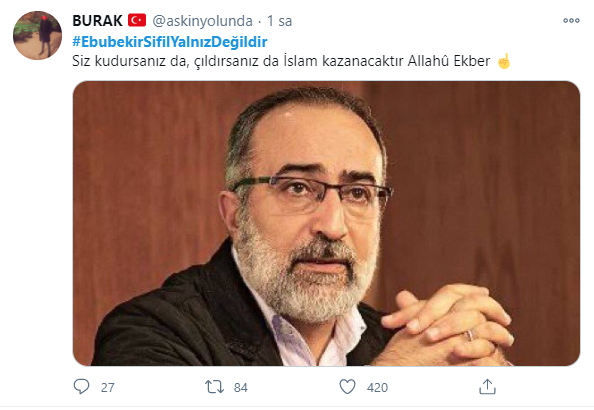Click the tweet text starting 'Siz kudursanız'

(x=281, y=61)
